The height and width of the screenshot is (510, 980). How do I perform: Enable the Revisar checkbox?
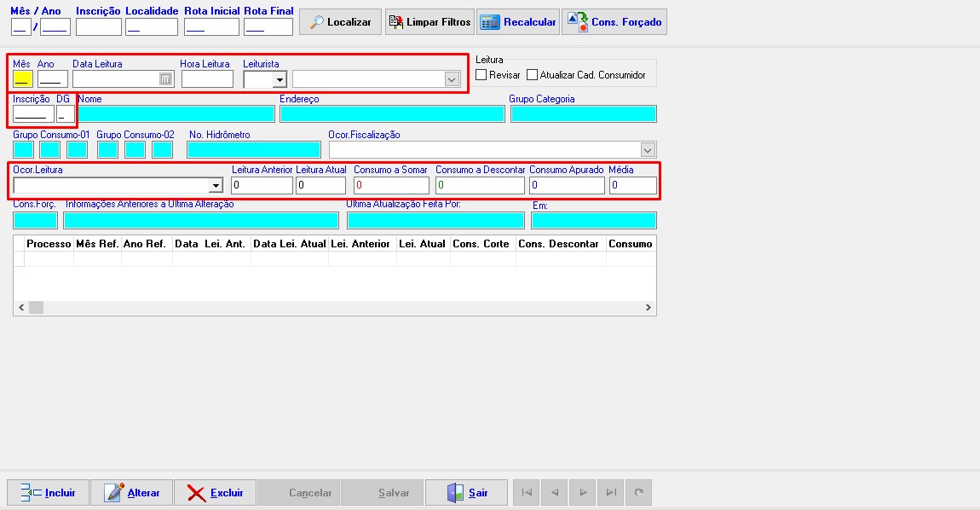pyautogui.click(x=481, y=75)
